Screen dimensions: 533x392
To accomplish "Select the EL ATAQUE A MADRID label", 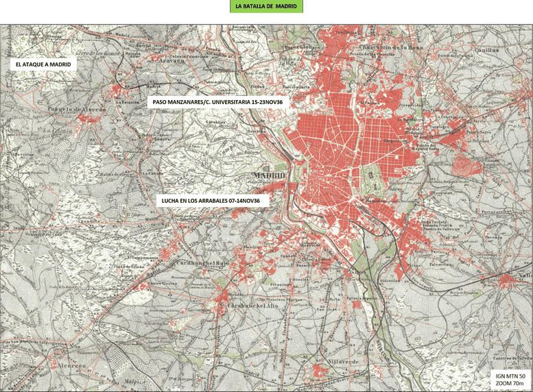I will coord(43,64).
